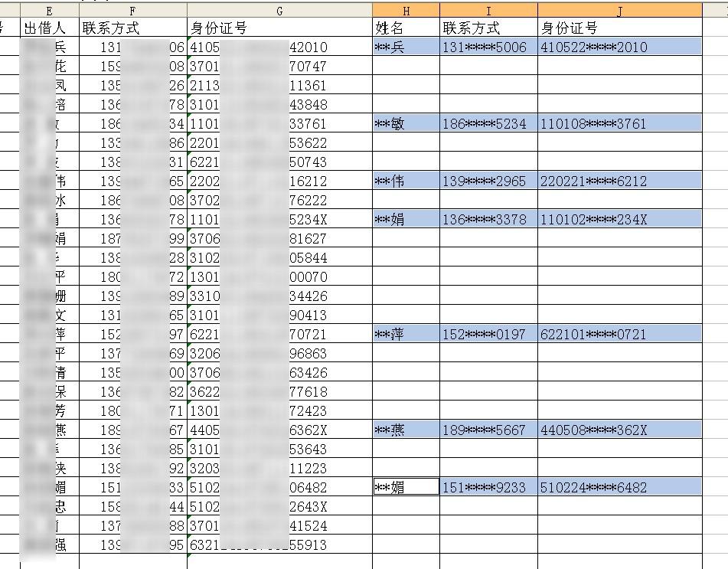Select cell 440508****362X
The width and height of the screenshot is (728, 569).
point(620,430)
